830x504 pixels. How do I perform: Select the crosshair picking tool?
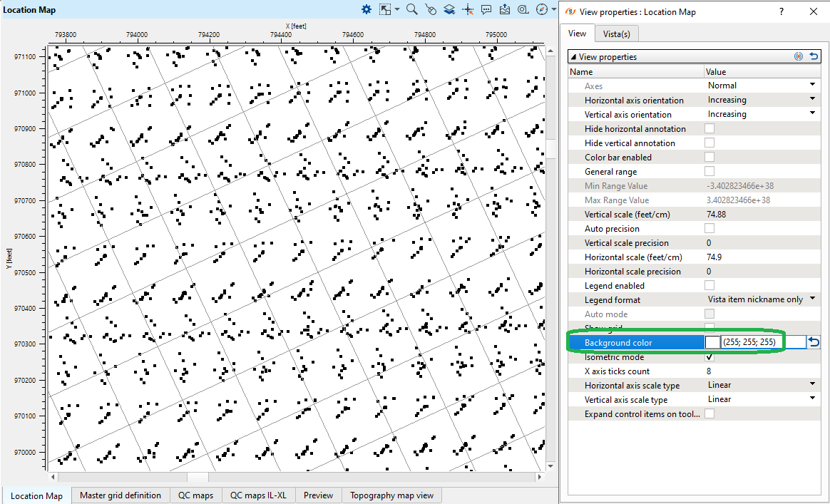coord(468,9)
